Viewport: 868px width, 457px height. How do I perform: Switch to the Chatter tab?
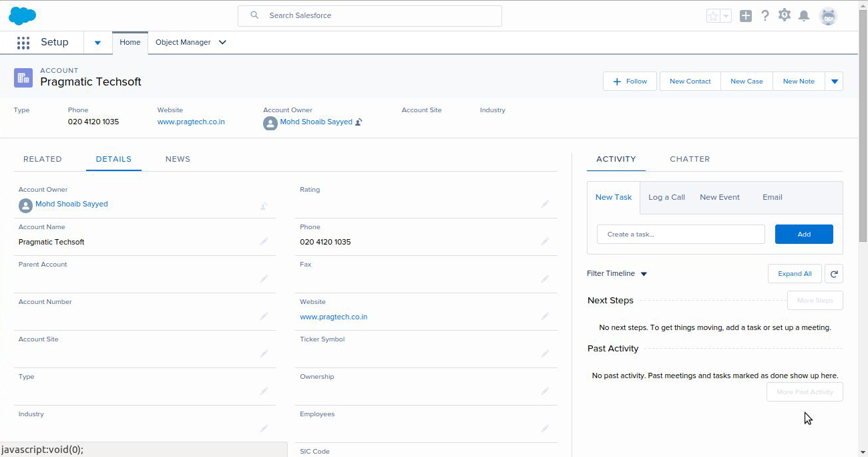[690, 159]
